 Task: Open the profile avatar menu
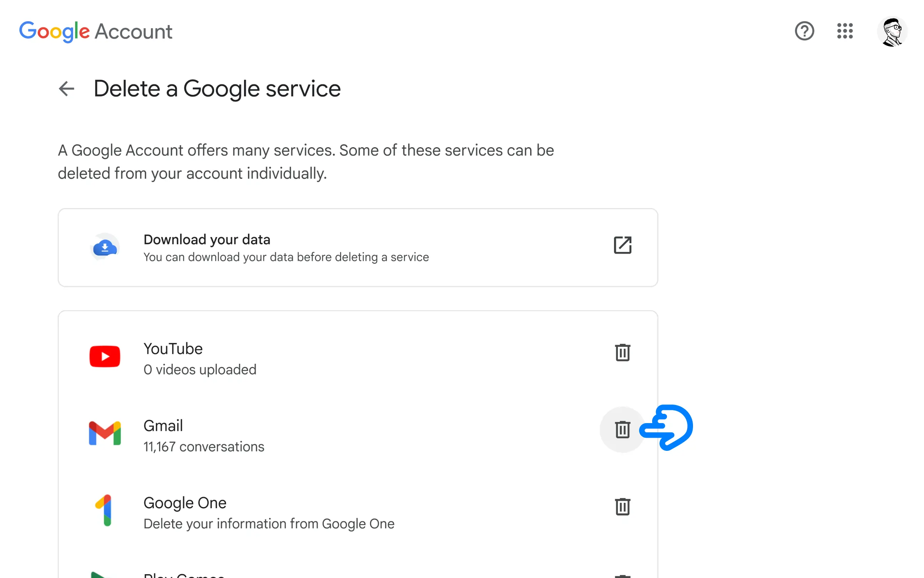[892, 32]
